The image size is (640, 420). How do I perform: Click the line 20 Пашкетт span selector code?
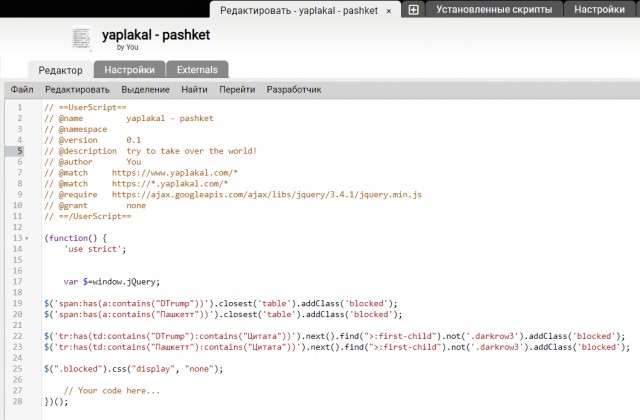click(223, 314)
